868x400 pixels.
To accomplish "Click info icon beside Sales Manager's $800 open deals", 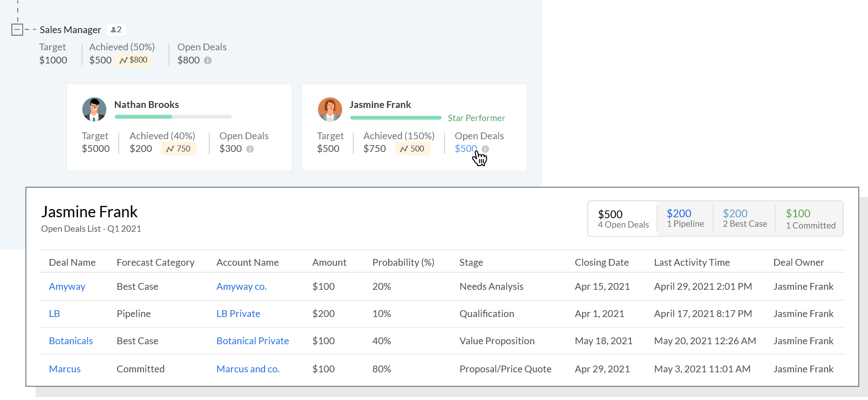I will (207, 60).
